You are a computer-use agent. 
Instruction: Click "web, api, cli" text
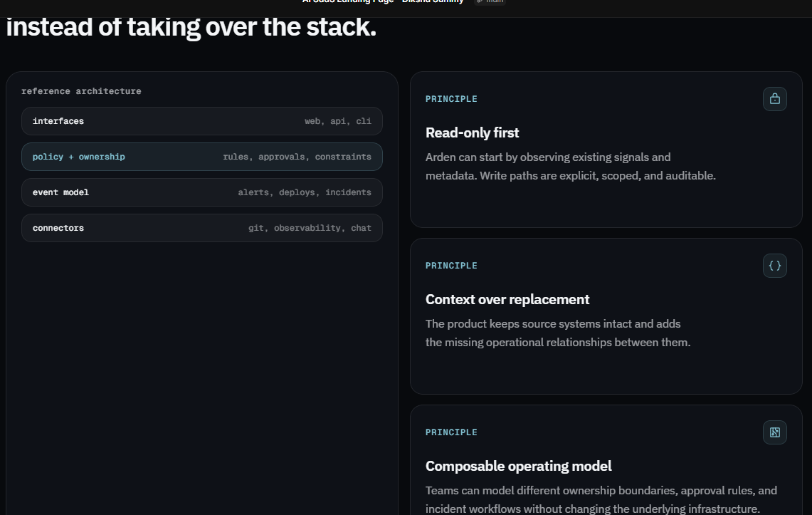pos(337,121)
